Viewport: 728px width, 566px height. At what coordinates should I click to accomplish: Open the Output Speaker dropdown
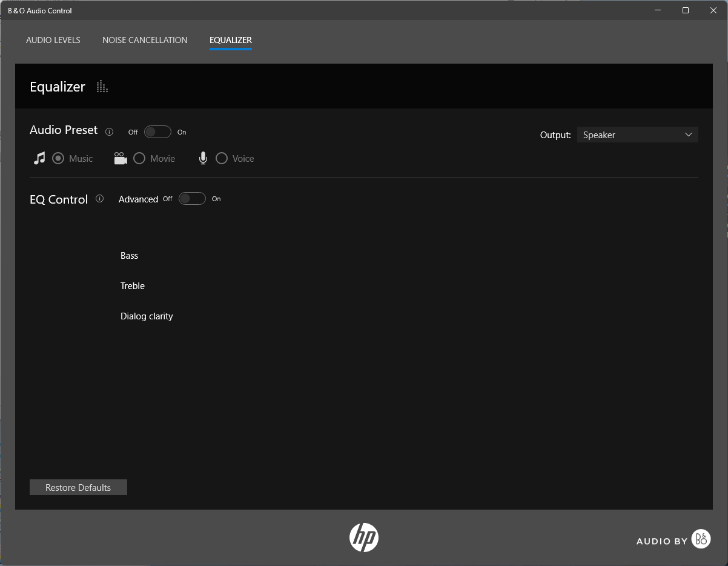tap(630, 135)
